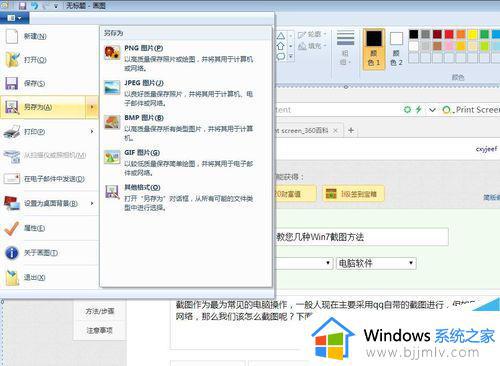
Task: Click the About Paint (关于画图) info icon
Action: pyautogui.click(x=12, y=253)
